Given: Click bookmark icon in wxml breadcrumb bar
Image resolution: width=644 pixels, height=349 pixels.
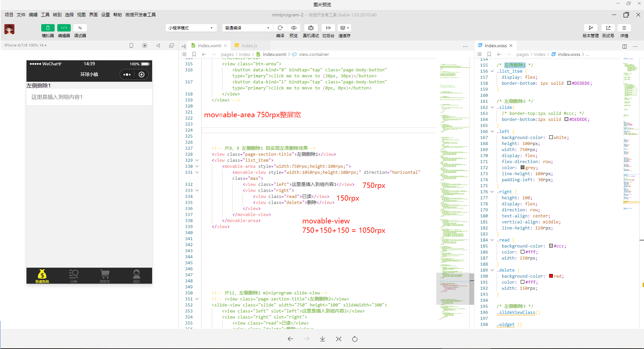Looking at the screenshot, I should point(194,54).
